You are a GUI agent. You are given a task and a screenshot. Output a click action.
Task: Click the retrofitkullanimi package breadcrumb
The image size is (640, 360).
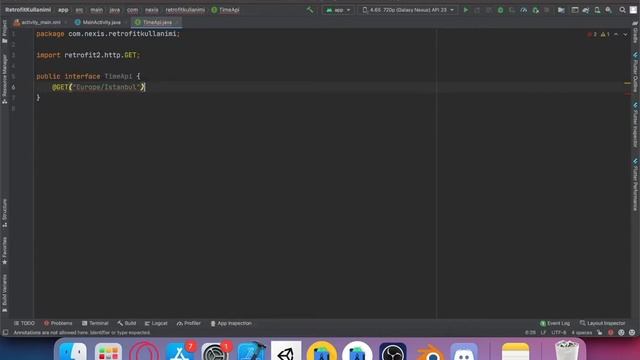pos(185,10)
